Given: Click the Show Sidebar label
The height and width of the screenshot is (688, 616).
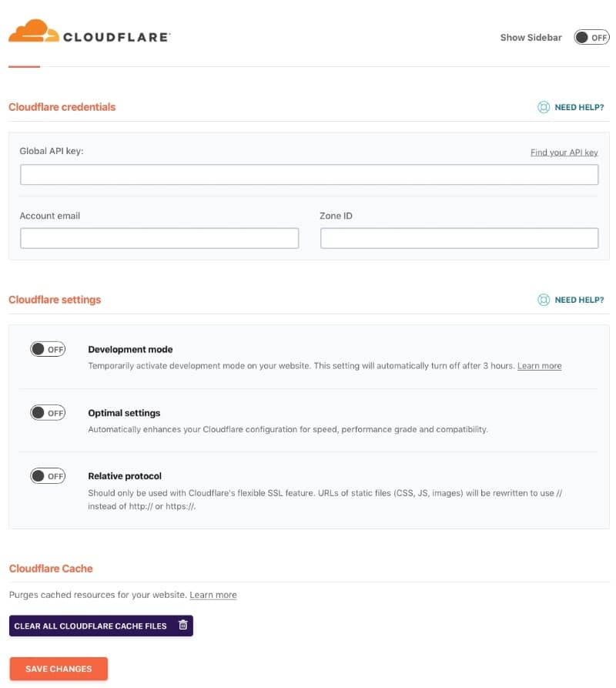Looking at the screenshot, I should pos(531,36).
